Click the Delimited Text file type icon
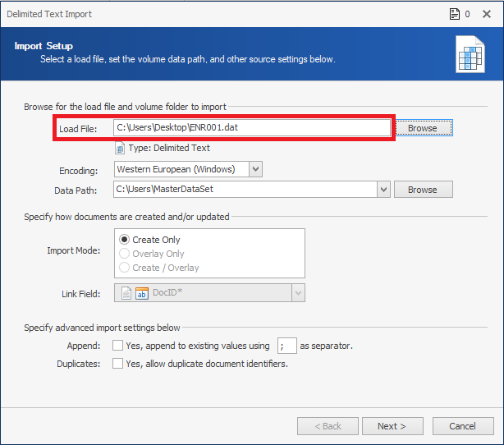The height and width of the screenshot is (445, 504). pyautogui.click(x=120, y=149)
